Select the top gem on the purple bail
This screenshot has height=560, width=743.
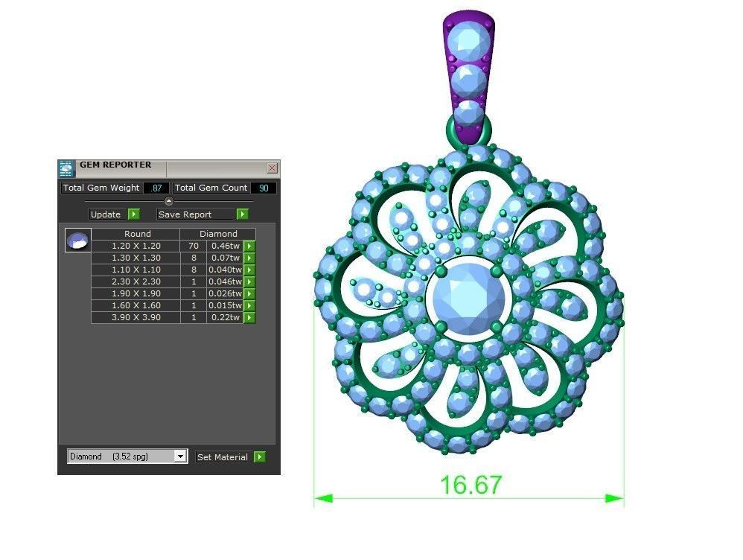coord(468,40)
